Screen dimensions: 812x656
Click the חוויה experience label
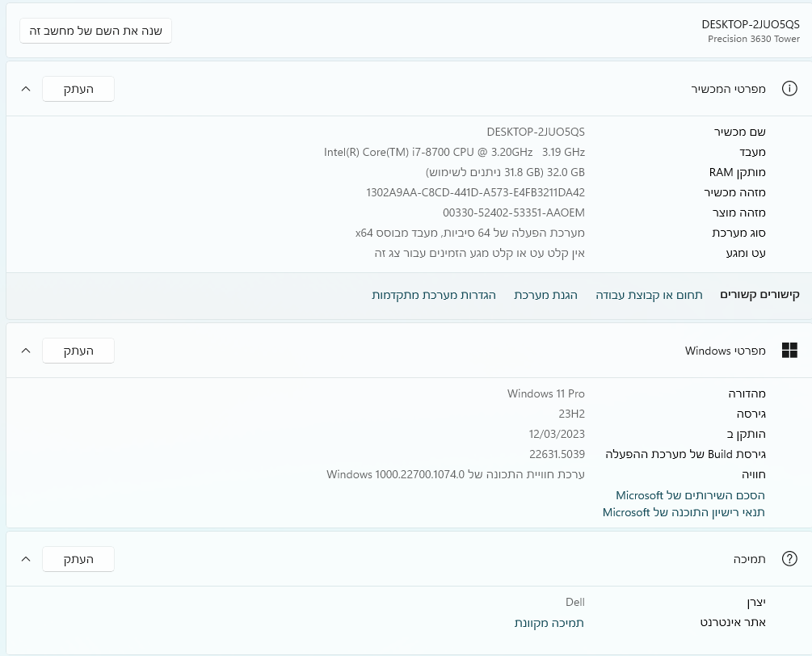[x=754, y=474]
